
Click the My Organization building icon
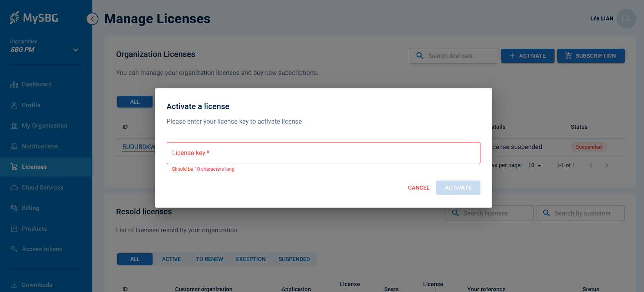point(14,126)
